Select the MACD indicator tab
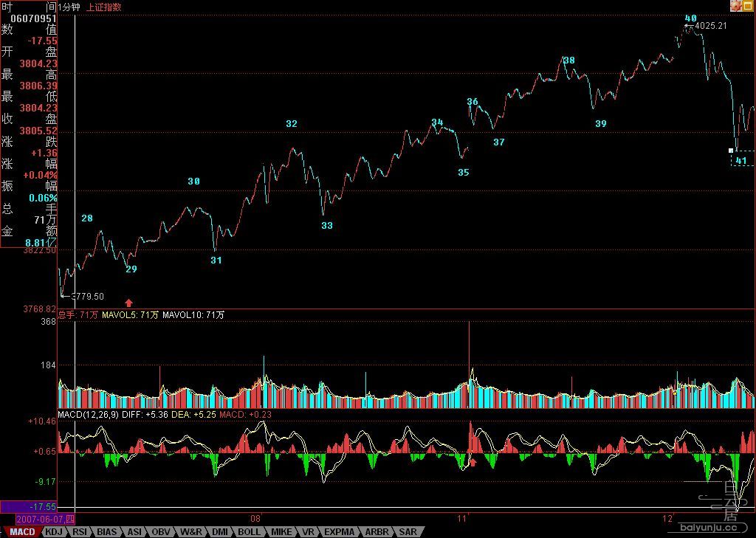The image size is (756, 538). pyautogui.click(x=22, y=532)
